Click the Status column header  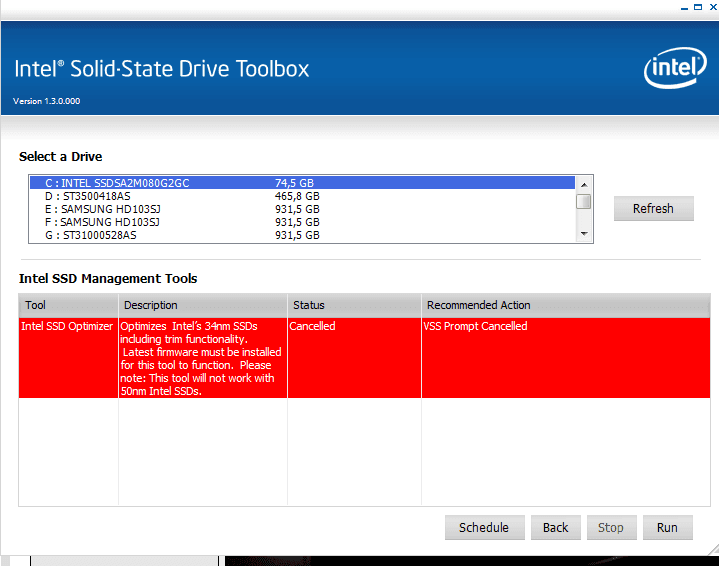pos(354,305)
